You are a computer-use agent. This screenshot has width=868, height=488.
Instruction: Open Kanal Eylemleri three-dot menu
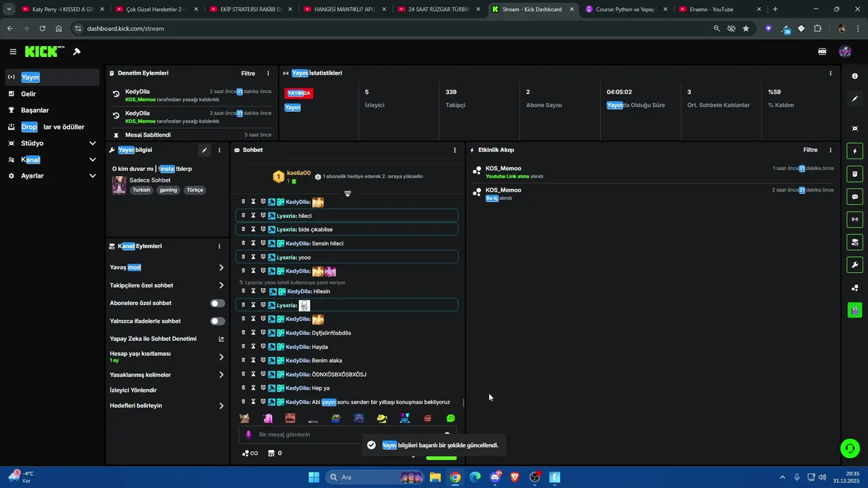(x=219, y=246)
